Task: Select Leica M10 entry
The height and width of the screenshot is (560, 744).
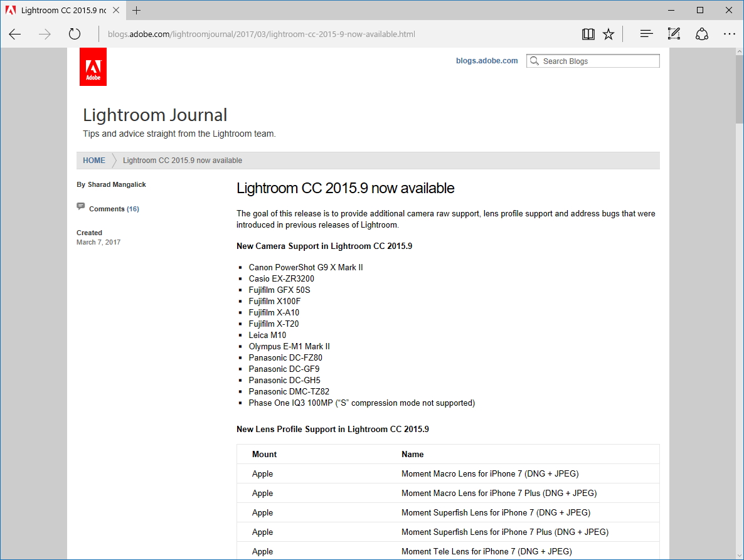Action: (x=267, y=335)
